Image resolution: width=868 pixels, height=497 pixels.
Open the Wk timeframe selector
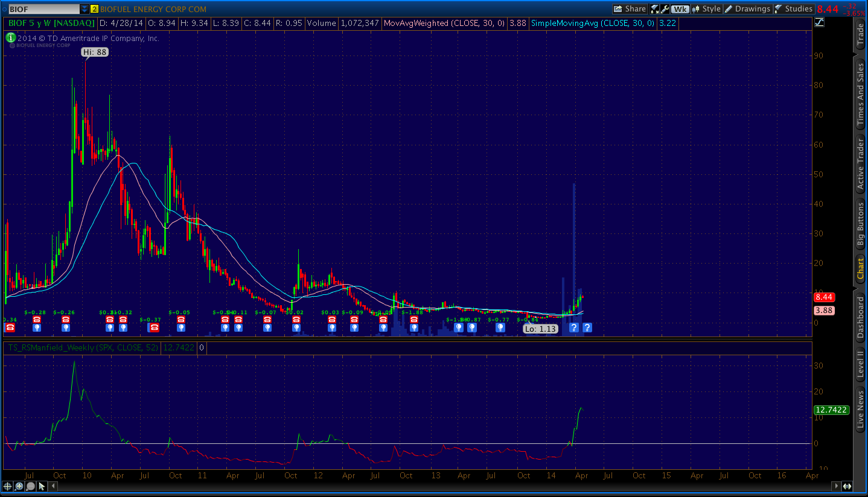click(680, 9)
